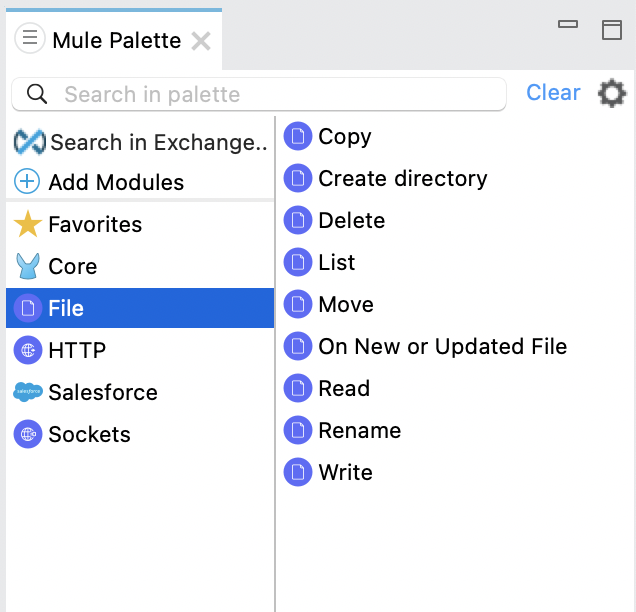Select the Core module
The height and width of the screenshot is (612, 636).
coord(140,266)
